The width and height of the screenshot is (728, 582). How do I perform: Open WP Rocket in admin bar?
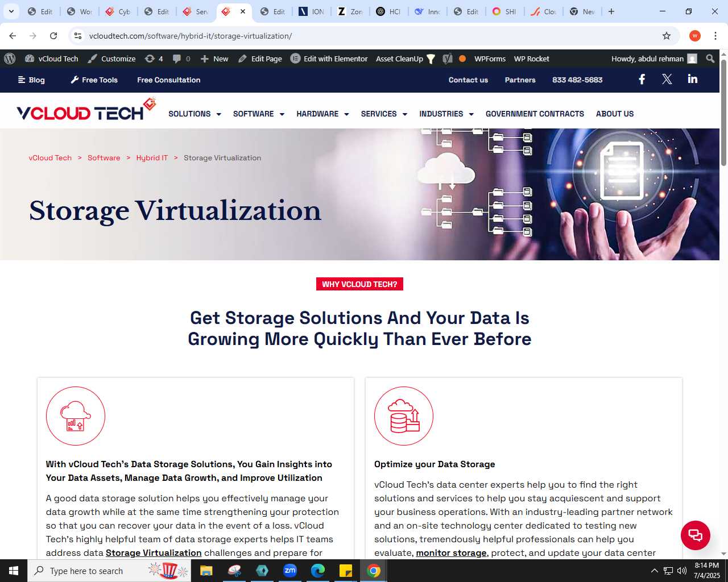pyautogui.click(x=531, y=59)
